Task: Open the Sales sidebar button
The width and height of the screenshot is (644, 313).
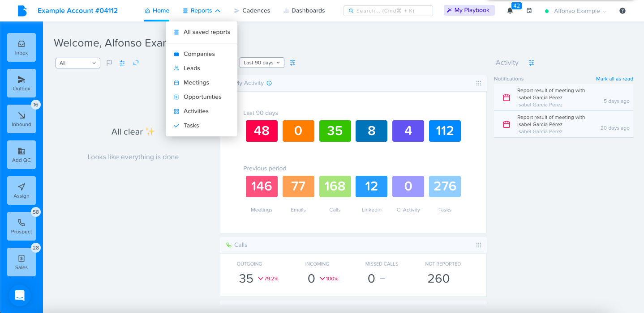Action: [x=21, y=262]
